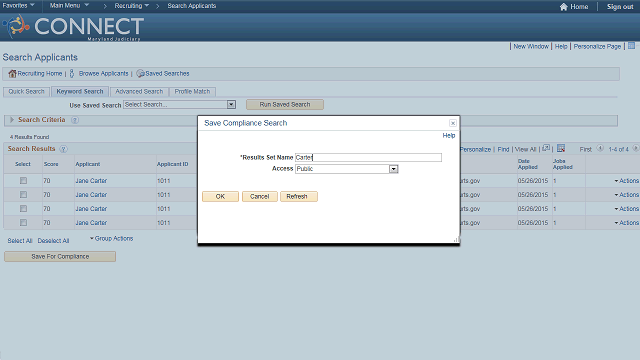Image resolution: width=640 pixels, height=360 pixels.
Task: Click the Sign out link
Action: coord(620,7)
